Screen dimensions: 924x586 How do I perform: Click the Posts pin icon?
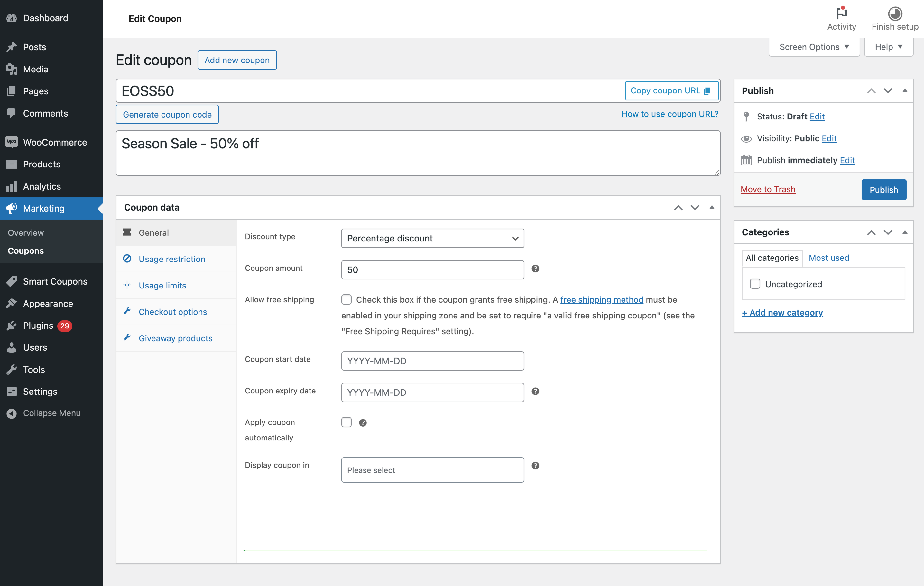(12, 47)
